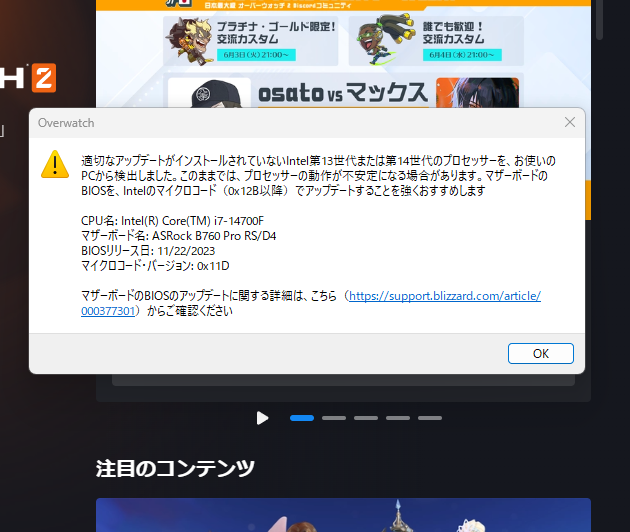The image size is (630, 532).
Task: Jump to the second carousel slide indicator
Action: coord(334,418)
